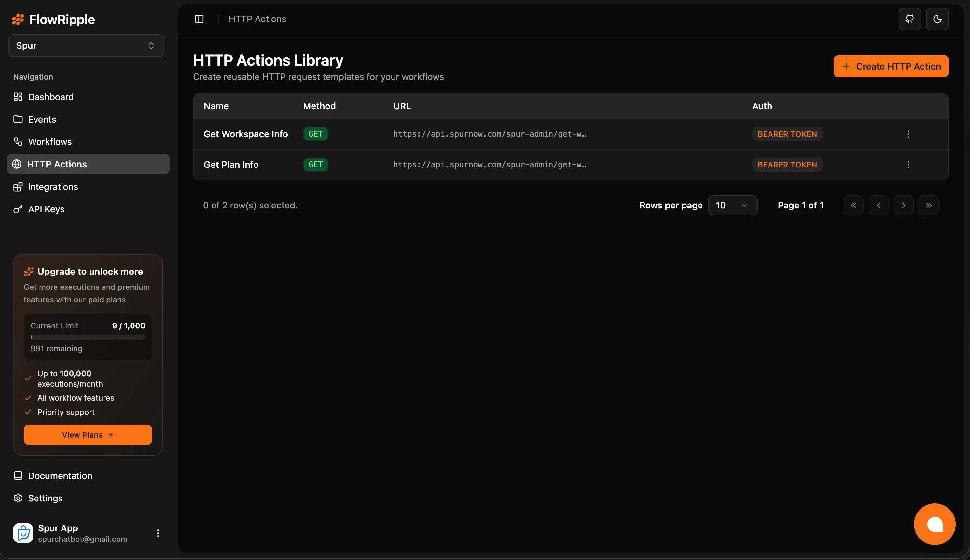Sort by the Name column header
Screen dimensions: 970x560
click(216, 106)
